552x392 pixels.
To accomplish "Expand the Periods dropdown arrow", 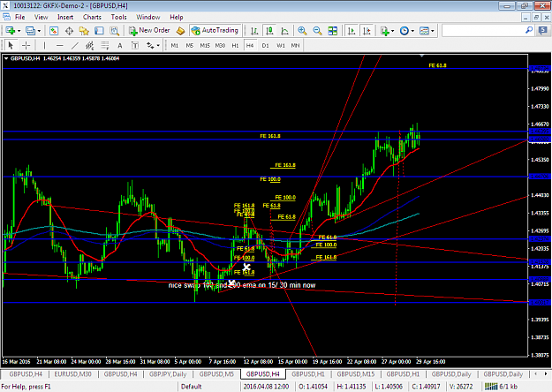I will [412, 31].
